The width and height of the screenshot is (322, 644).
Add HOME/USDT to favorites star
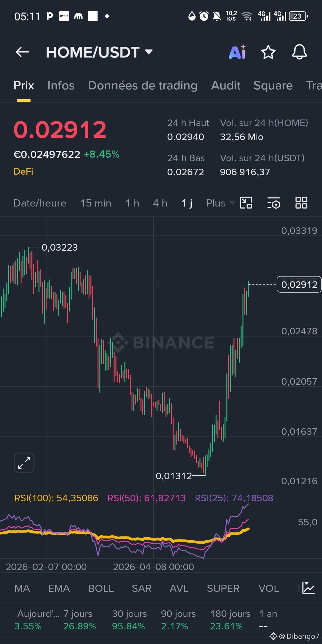[268, 52]
